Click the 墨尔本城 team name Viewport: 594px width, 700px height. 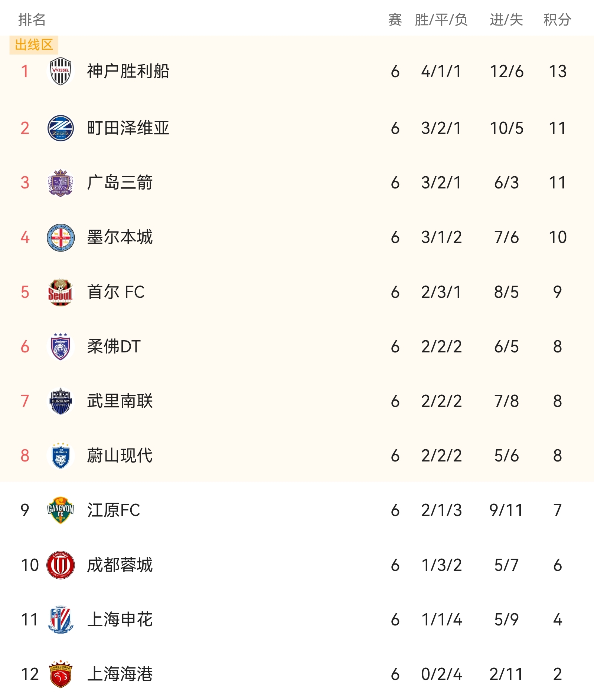point(120,237)
